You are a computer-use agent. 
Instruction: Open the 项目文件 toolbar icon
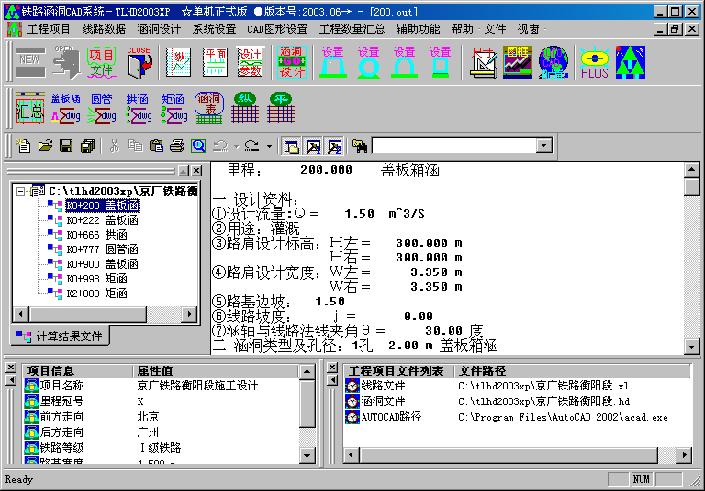point(102,62)
